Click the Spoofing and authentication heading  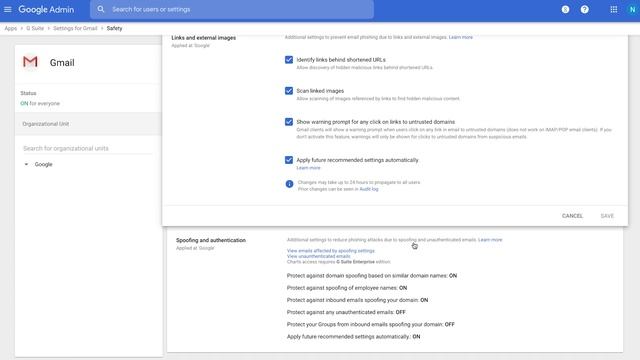[211, 240]
